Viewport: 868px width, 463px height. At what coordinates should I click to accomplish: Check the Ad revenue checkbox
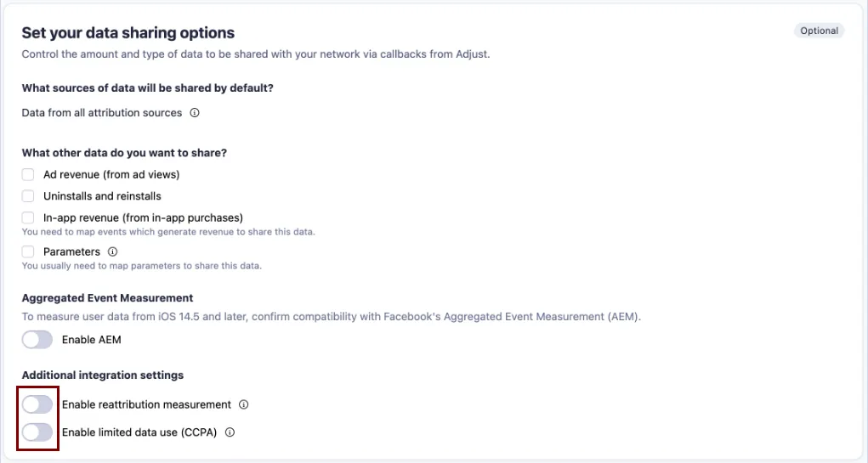(28, 174)
